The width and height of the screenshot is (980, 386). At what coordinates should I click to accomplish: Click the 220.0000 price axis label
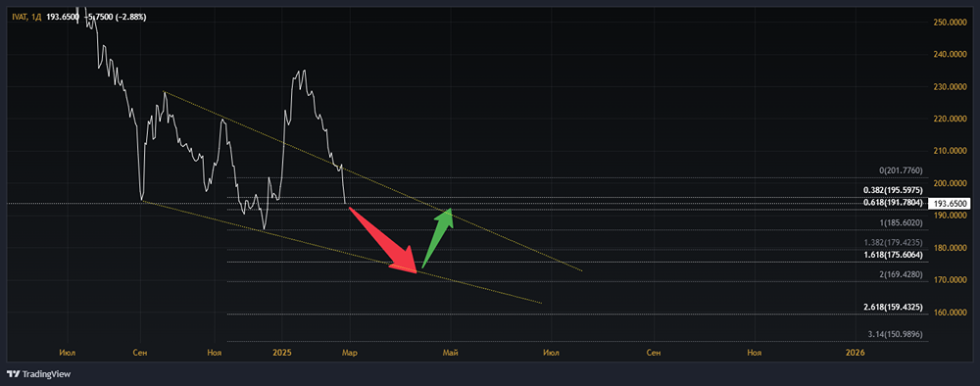coord(950,119)
